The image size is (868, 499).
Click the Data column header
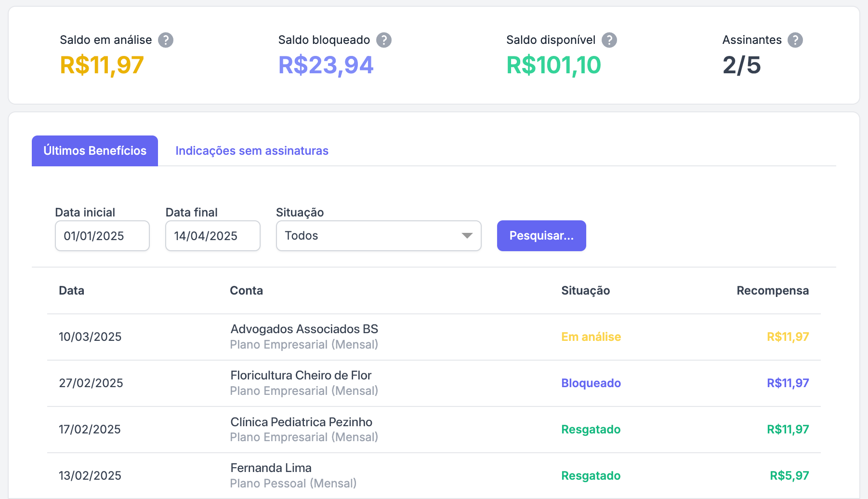[71, 291]
